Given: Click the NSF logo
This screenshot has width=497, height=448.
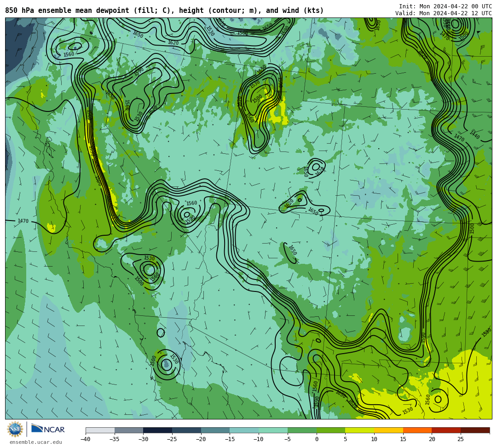Looking at the screenshot, I should pos(15,429).
